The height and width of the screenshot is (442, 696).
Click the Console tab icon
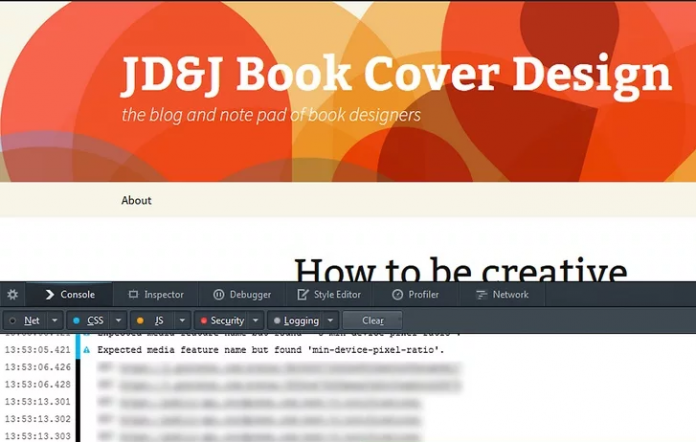point(49,295)
